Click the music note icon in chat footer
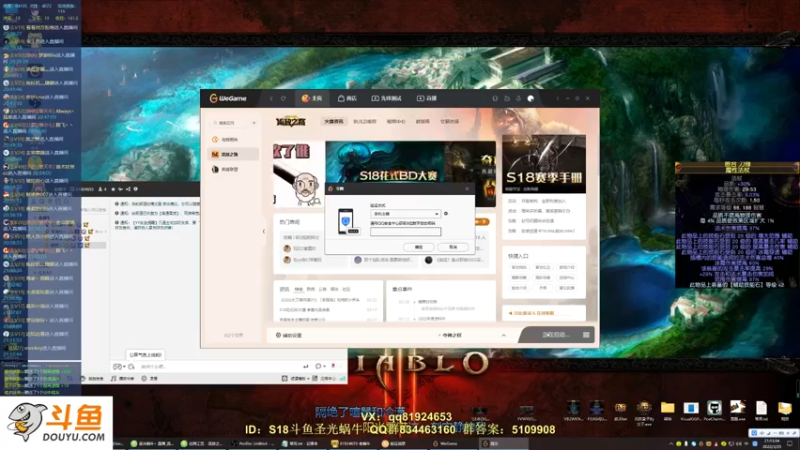 [114, 379]
